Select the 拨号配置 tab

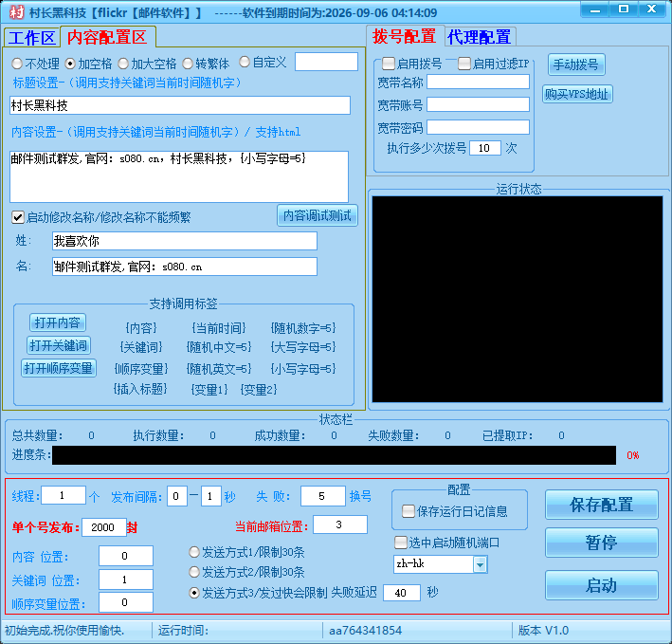point(404,37)
